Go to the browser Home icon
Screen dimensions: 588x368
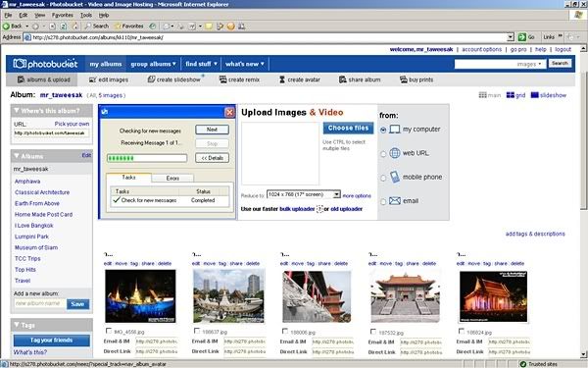coord(75,26)
